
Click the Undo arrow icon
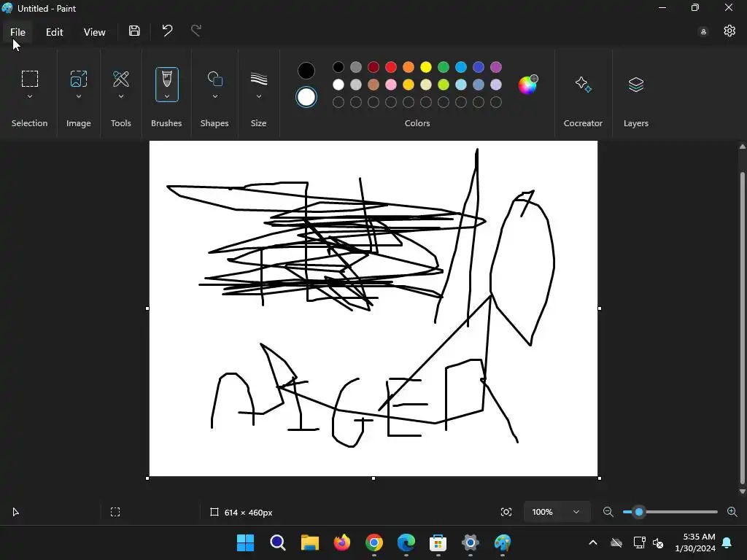(167, 31)
